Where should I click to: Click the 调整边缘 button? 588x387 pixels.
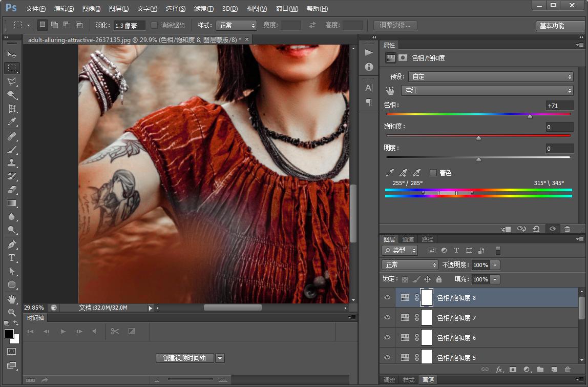[395, 25]
